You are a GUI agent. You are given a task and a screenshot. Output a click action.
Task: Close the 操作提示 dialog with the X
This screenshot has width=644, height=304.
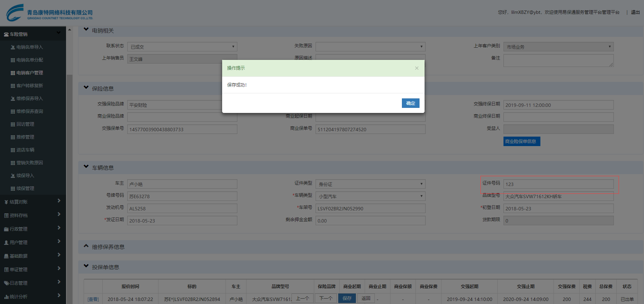click(417, 68)
